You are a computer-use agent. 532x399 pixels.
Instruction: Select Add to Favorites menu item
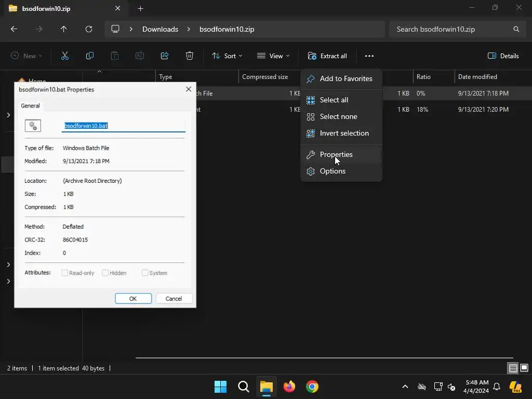point(341,79)
